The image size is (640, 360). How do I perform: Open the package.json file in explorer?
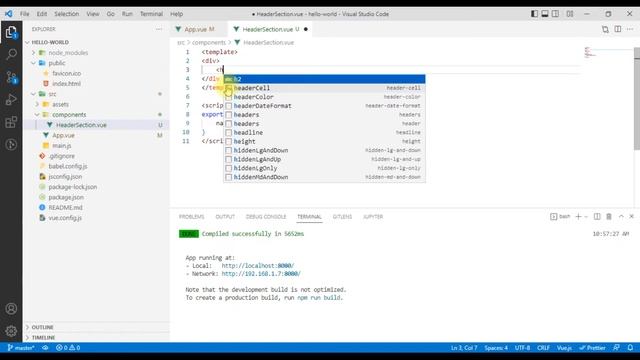pyautogui.click(x=66, y=197)
